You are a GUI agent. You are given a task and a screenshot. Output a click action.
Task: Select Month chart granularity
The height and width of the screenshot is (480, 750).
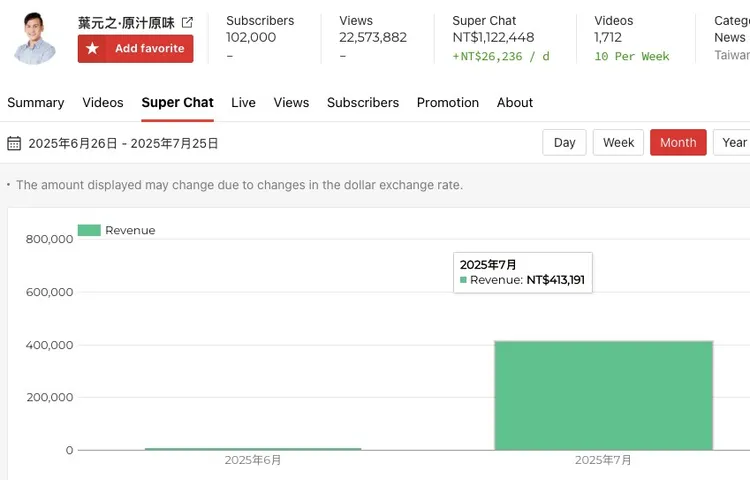click(x=677, y=142)
